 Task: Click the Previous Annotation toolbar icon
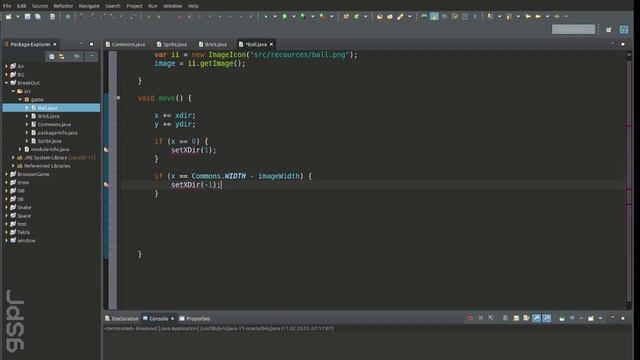pyautogui.click(x=509, y=17)
